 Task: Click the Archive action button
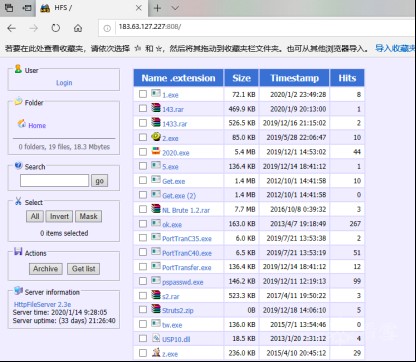click(x=45, y=269)
